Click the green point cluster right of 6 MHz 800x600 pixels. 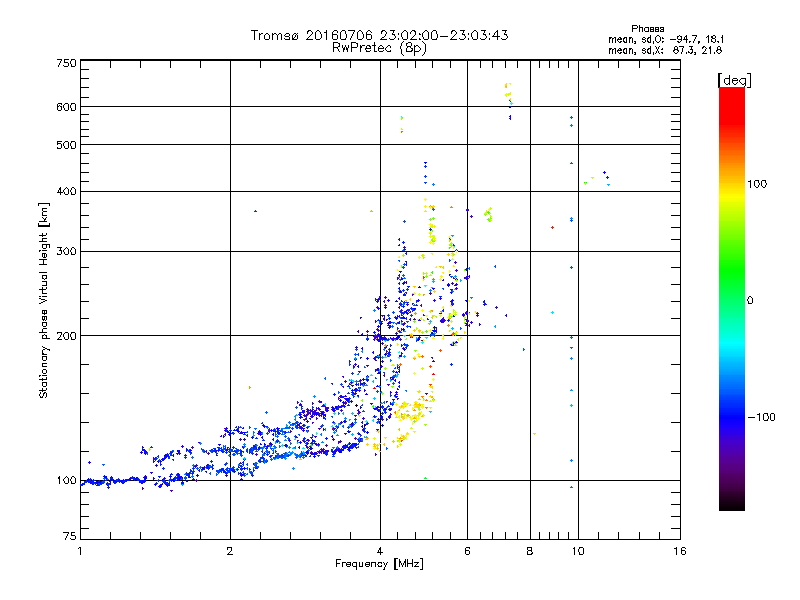489,215
